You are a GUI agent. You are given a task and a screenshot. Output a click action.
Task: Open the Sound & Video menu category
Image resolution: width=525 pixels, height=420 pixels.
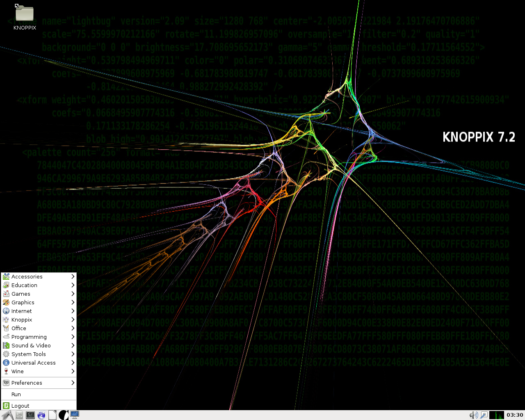coord(39,345)
